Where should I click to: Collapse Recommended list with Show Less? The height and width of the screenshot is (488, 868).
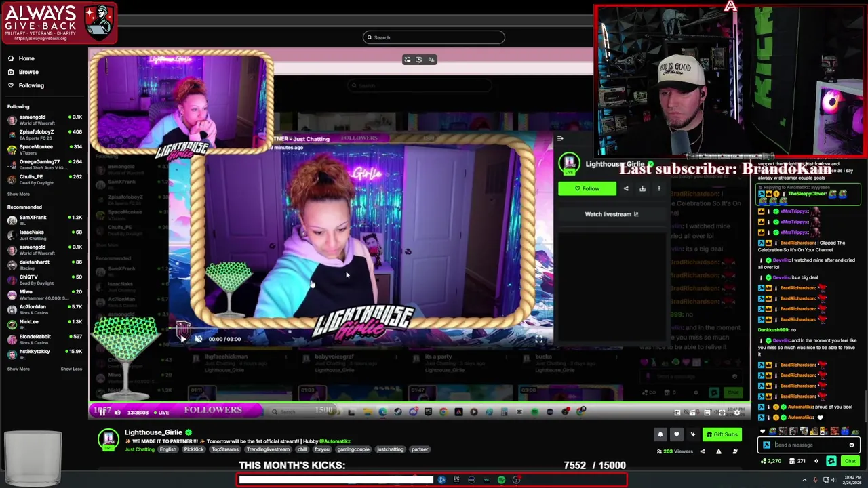point(71,369)
